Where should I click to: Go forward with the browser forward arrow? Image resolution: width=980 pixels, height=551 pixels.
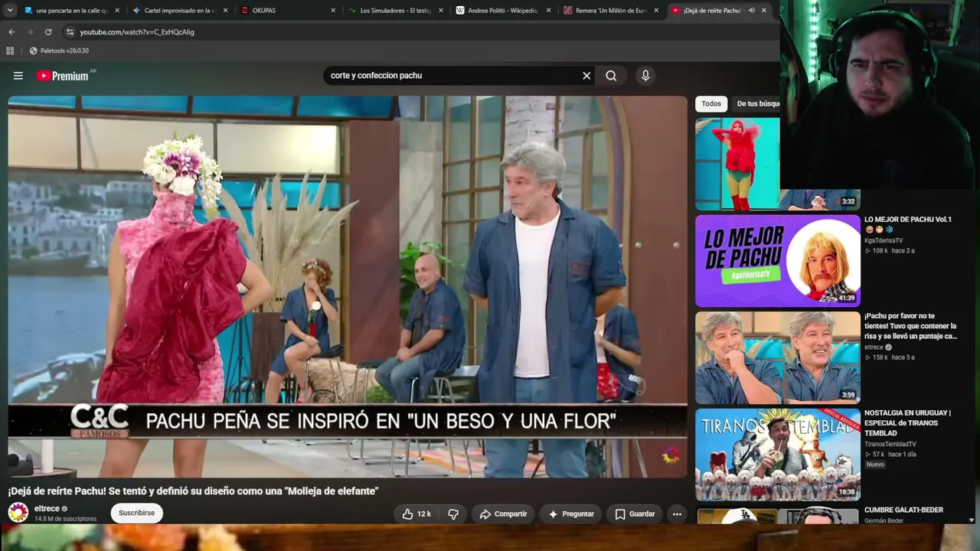pyautogui.click(x=30, y=32)
